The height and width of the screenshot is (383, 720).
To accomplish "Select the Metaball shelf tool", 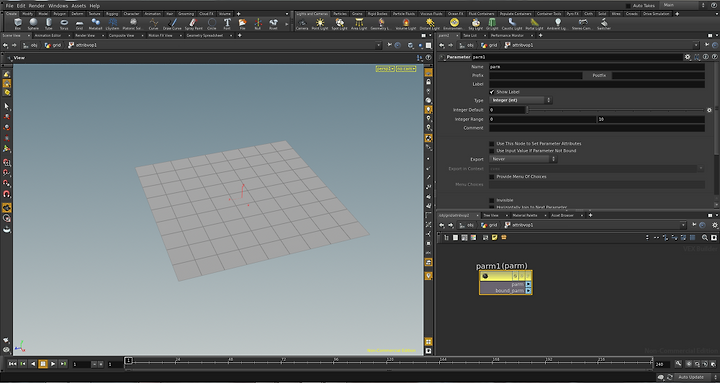I will (x=96, y=23).
